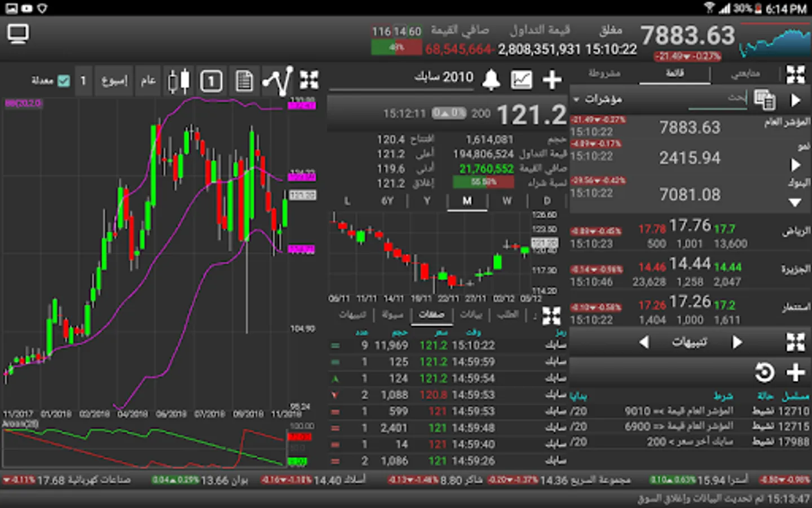The height and width of the screenshot is (508, 812).
Task: Add a new alert with plus icon
Action: (x=796, y=373)
